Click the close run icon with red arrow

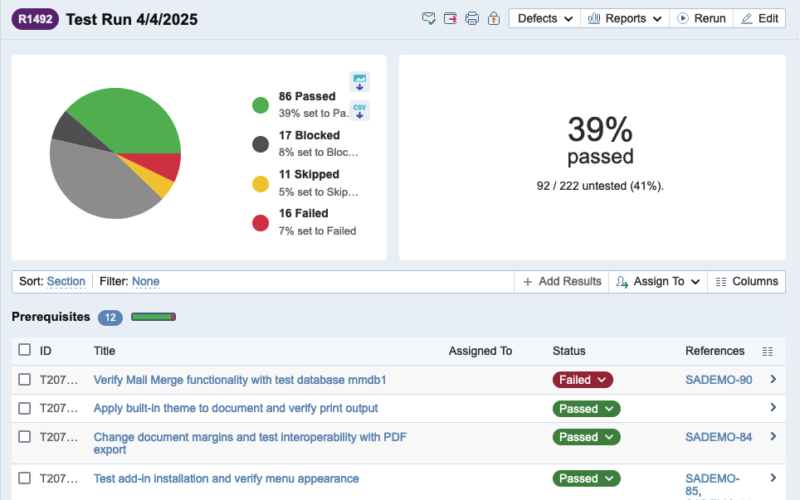tap(451, 19)
